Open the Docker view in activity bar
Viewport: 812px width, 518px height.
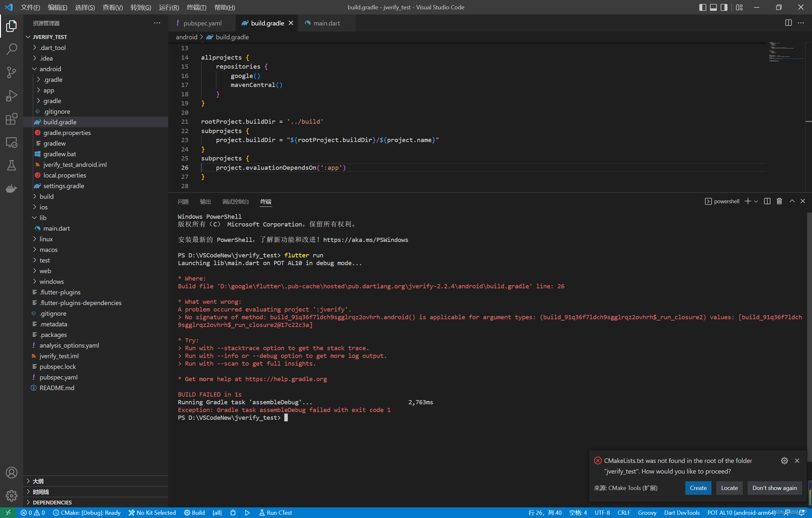12,188
